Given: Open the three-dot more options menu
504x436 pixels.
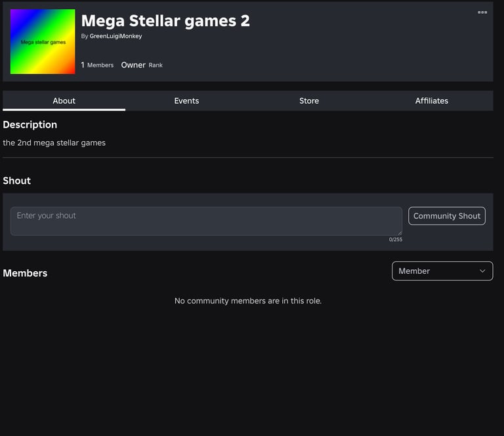Looking at the screenshot, I should 482,12.
